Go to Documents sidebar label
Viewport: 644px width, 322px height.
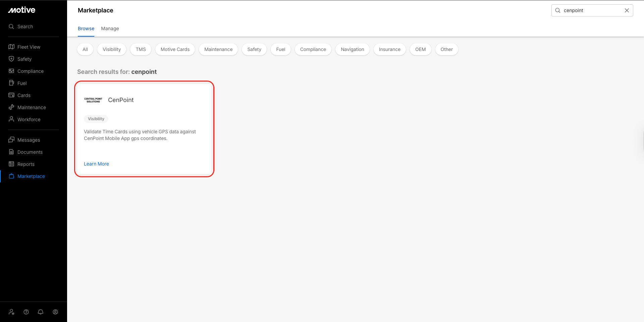[x=30, y=152]
